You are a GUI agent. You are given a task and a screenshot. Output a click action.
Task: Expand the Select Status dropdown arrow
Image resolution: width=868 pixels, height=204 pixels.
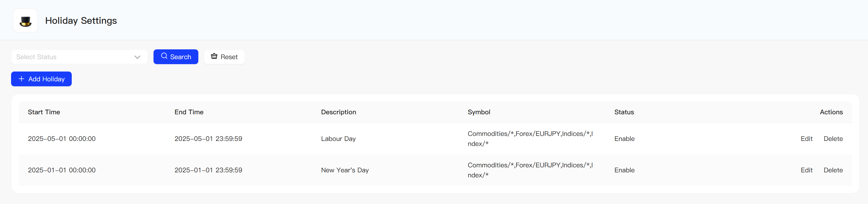pyautogui.click(x=137, y=57)
